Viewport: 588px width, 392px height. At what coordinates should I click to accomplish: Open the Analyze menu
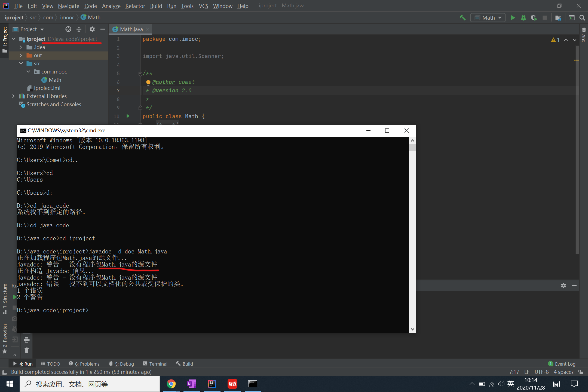[111, 6]
